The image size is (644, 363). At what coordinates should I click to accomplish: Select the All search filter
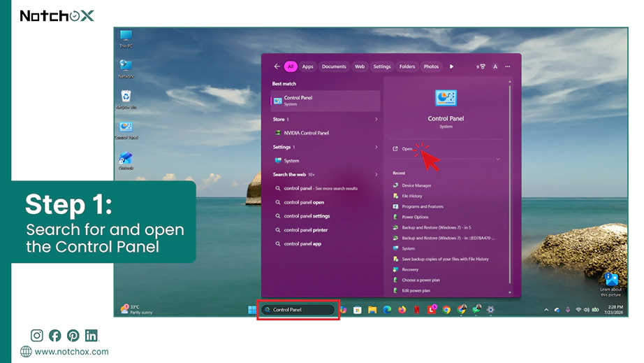[291, 66]
